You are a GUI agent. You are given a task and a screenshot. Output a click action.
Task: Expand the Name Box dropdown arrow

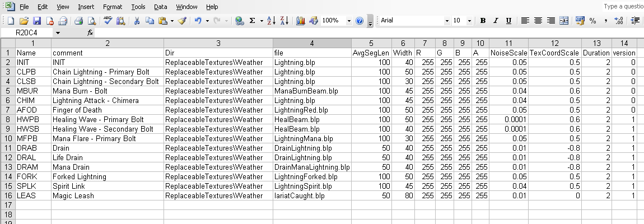[x=58, y=33]
